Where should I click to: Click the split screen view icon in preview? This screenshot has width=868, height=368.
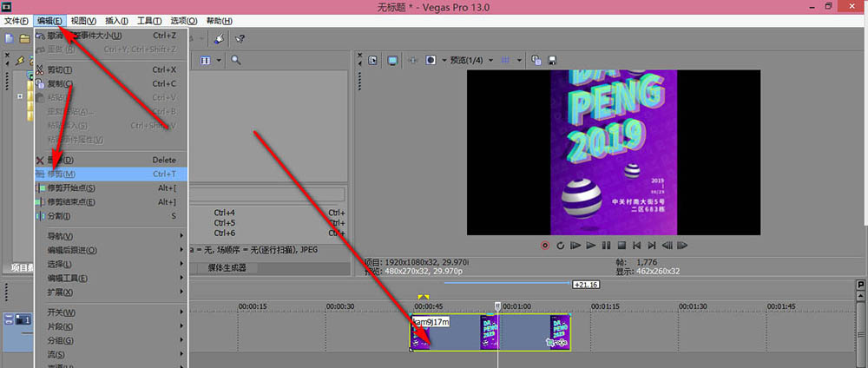click(x=431, y=60)
